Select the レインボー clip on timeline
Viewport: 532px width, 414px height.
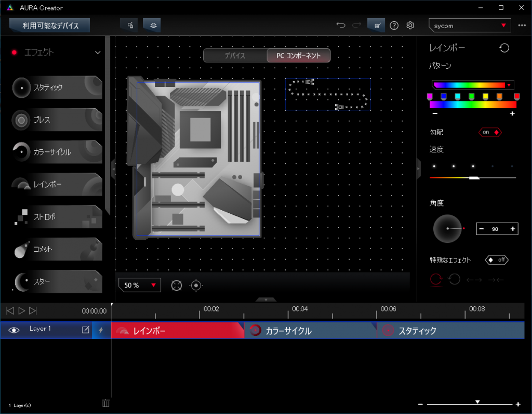[x=178, y=330]
